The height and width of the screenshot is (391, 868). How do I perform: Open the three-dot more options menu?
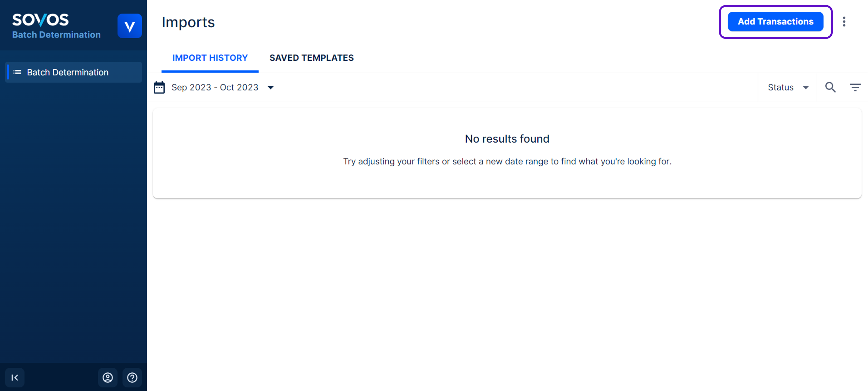click(844, 22)
